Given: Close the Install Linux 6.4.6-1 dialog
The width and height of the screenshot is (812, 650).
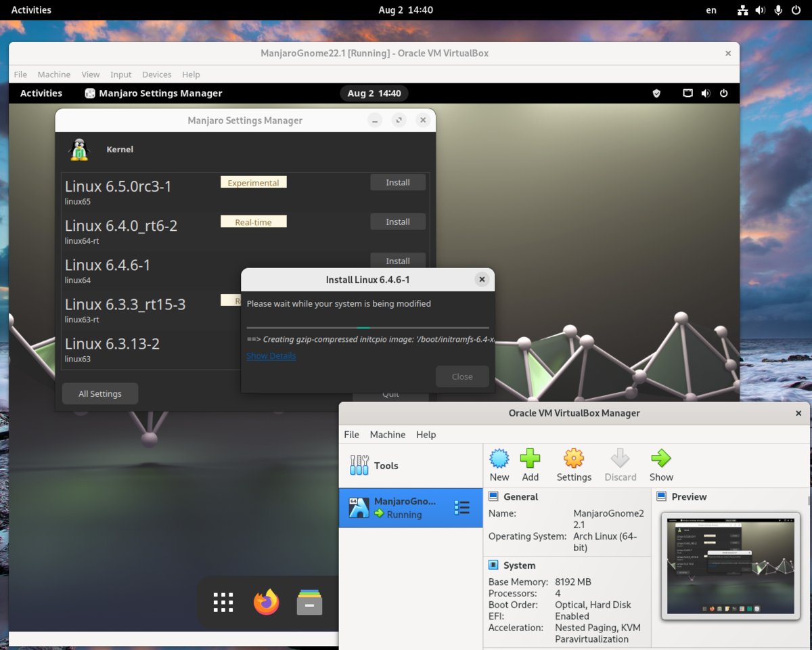Looking at the screenshot, I should pyautogui.click(x=482, y=279).
